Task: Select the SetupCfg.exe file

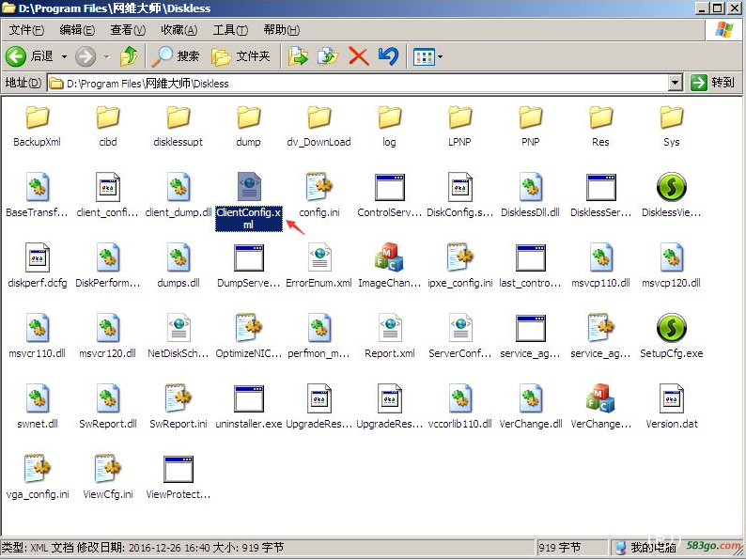Action: tap(671, 336)
